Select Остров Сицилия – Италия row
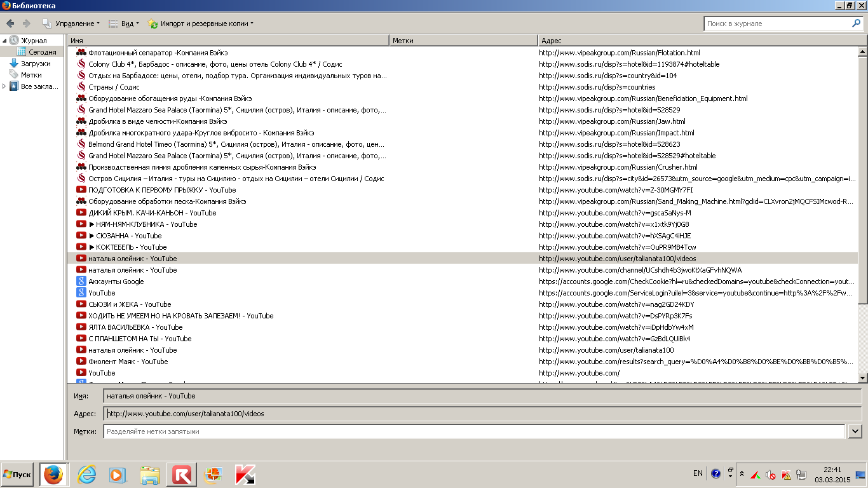The image size is (868, 488). point(462,179)
